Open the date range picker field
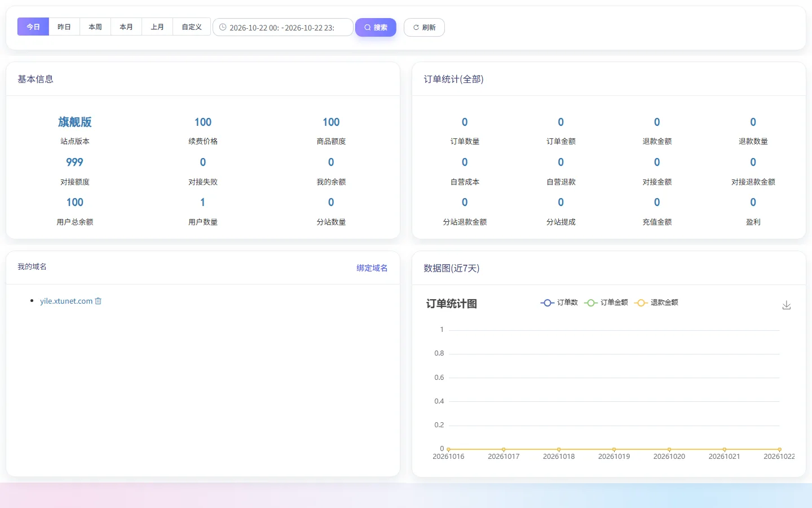Viewport: 812px width, 508px height. pyautogui.click(x=283, y=27)
